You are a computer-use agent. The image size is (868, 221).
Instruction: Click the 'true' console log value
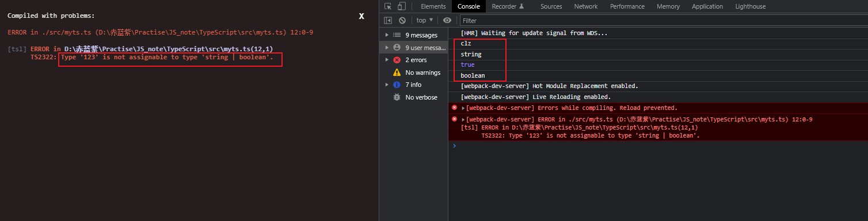(x=467, y=64)
